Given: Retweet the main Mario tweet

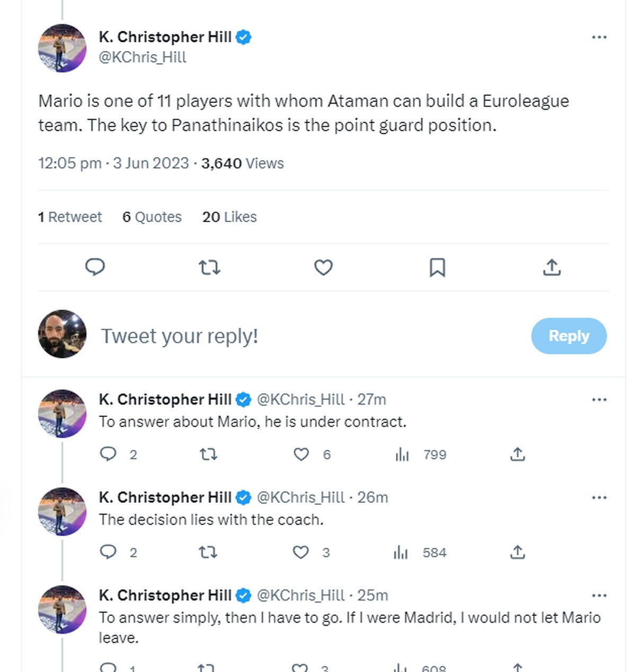Looking at the screenshot, I should click(x=209, y=267).
